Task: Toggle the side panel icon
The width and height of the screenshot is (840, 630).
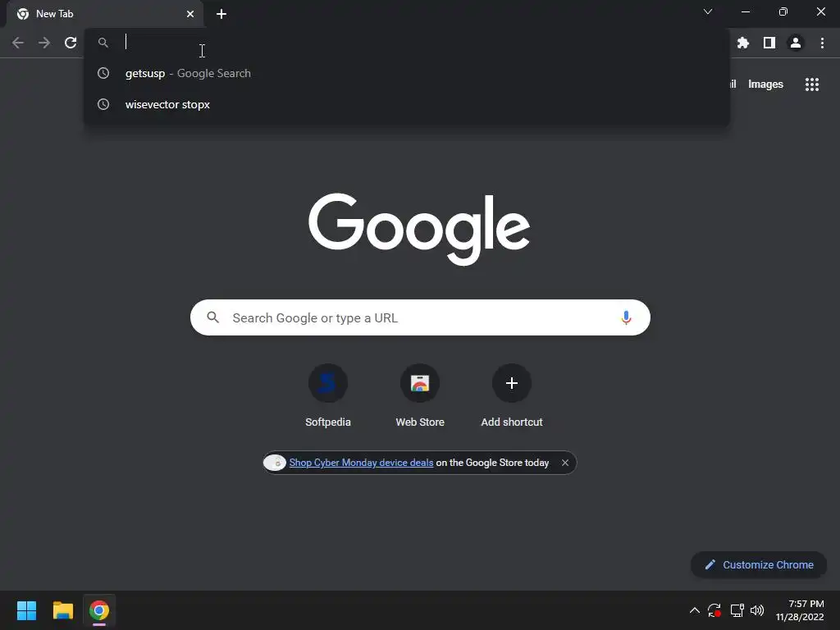Action: click(x=769, y=43)
